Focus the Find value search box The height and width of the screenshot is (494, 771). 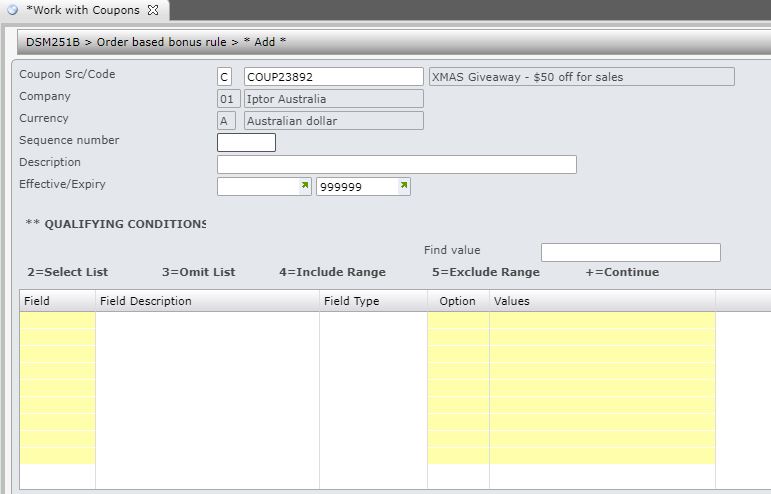coord(630,252)
